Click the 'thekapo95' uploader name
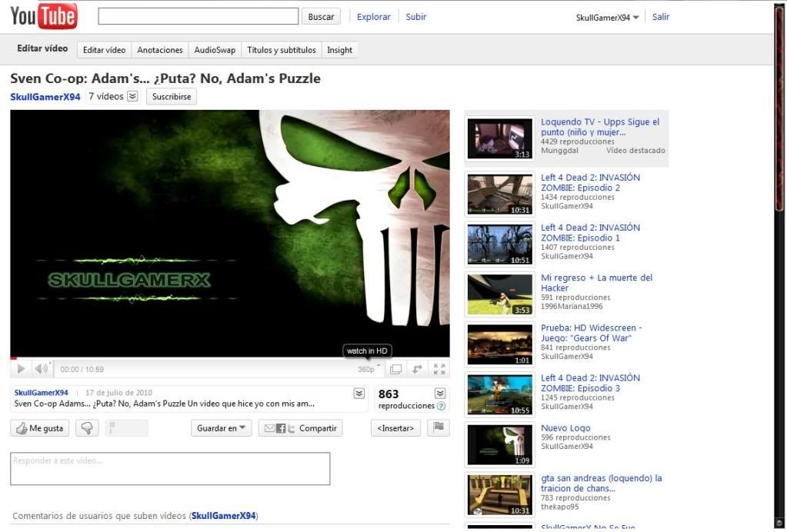Image resolution: width=787 pixels, height=532 pixels. (559, 507)
